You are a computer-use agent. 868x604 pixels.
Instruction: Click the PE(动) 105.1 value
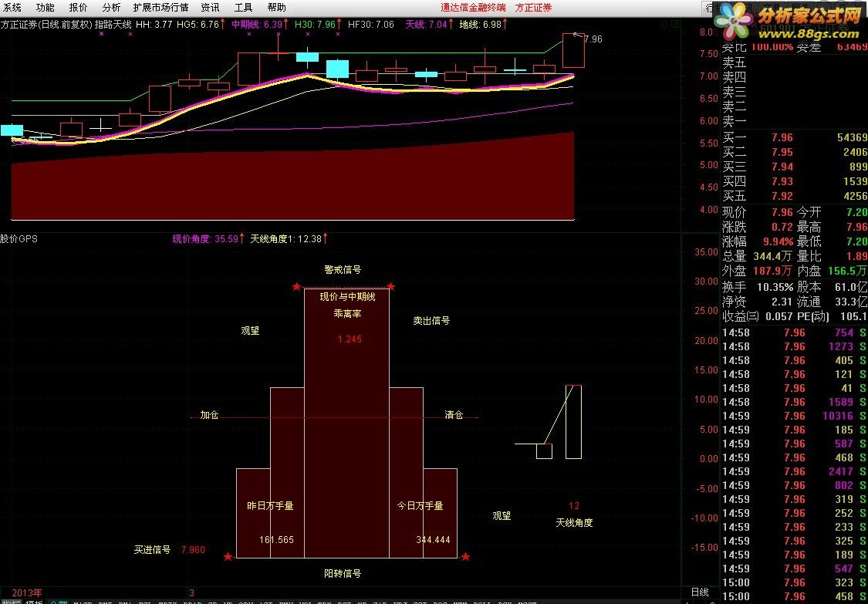[855, 317]
